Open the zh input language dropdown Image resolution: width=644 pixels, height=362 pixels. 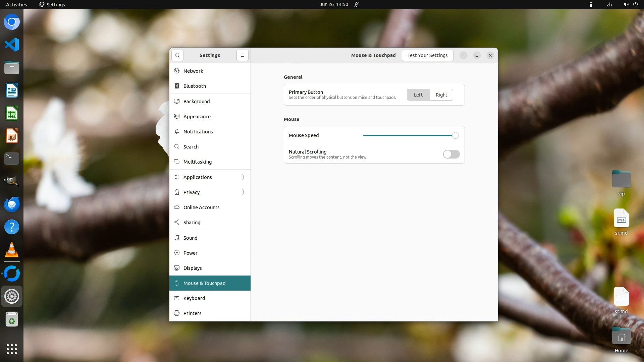609,5
